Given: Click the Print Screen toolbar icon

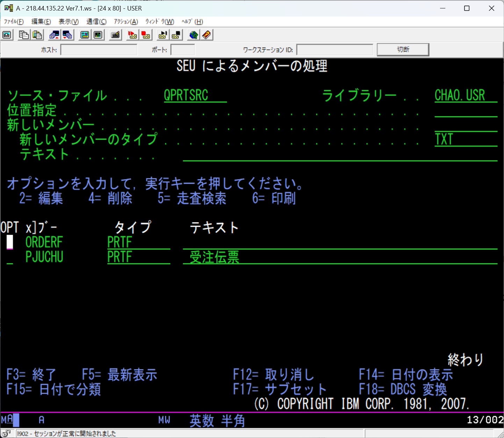Looking at the screenshot, I should click(7, 35).
